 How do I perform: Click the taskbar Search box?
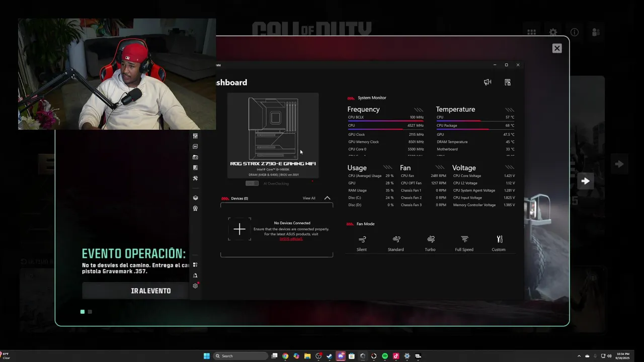click(240, 356)
